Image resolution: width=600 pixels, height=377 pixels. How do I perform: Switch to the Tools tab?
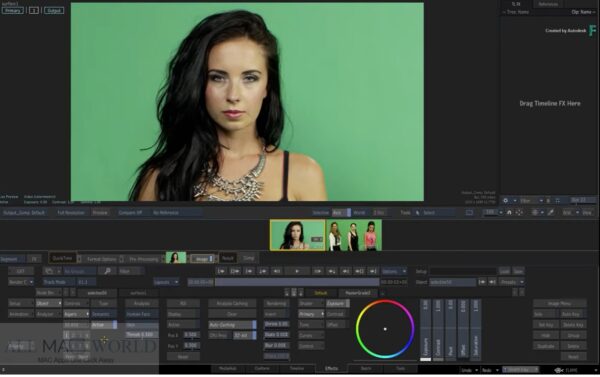[401, 369]
